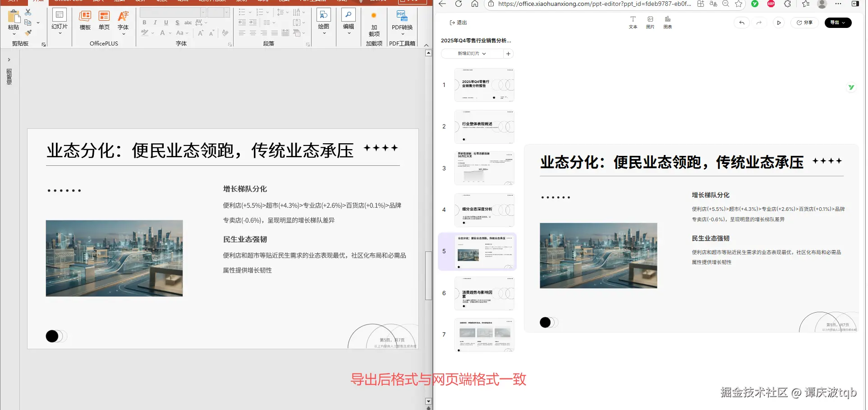Viewport: 868px width, 410px height.
Task: Click the browser translate icon
Action: (x=713, y=4)
